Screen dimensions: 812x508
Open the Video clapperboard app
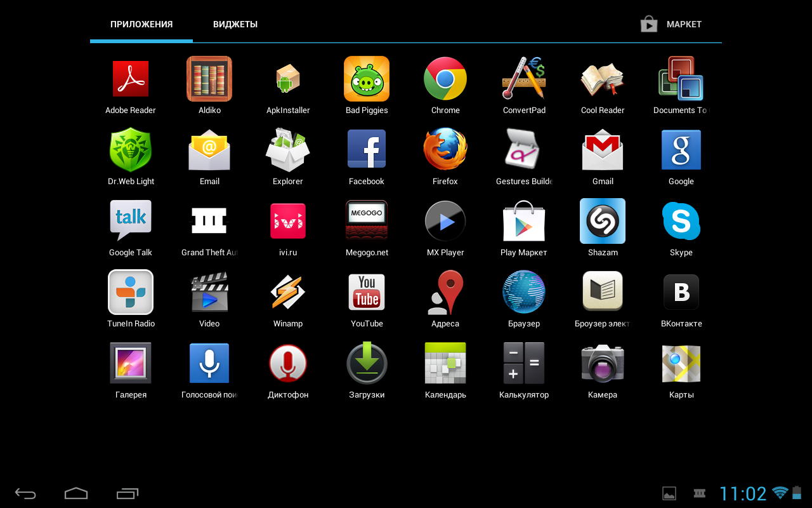(209, 292)
